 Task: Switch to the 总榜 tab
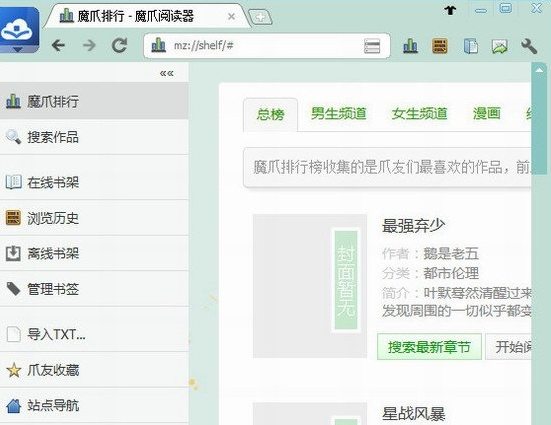[x=270, y=115]
